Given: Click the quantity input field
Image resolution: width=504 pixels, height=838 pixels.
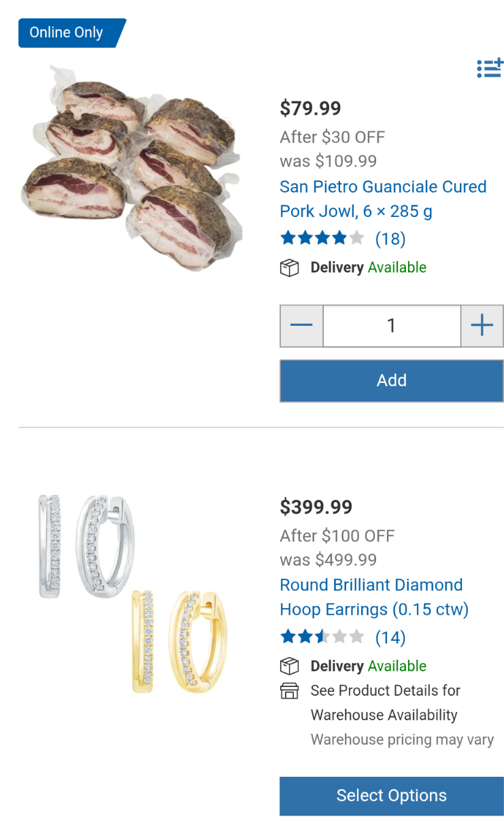Looking at the screenshot, I should coord(391,326).
